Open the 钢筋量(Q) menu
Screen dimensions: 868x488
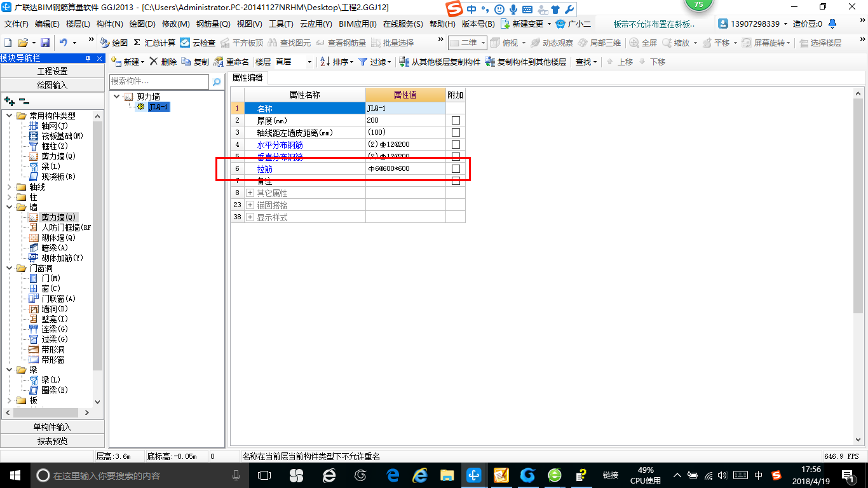[214, 24]
